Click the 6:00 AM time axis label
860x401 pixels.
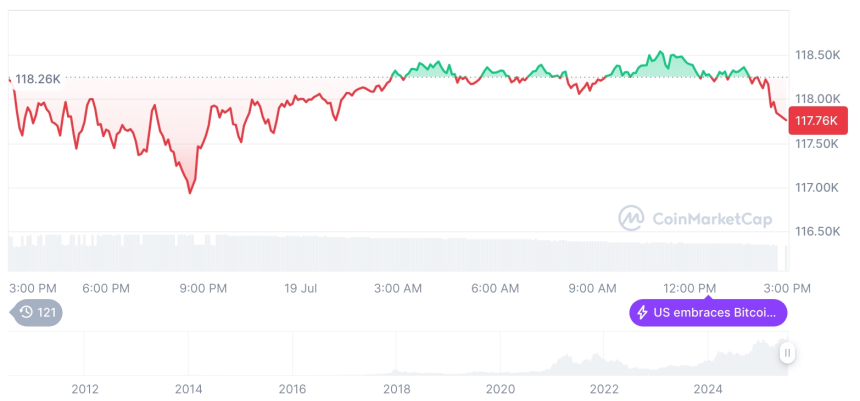tap(495, 288)
